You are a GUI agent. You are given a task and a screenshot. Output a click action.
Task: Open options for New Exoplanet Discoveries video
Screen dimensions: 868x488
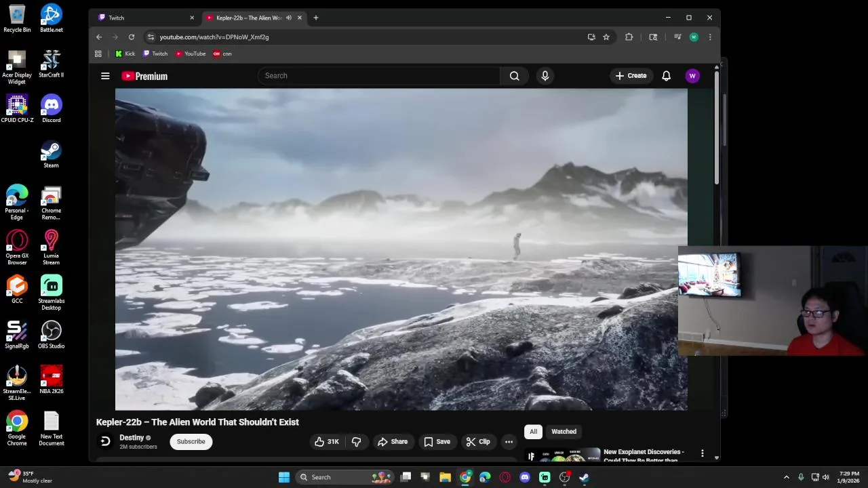[x=702, y=453]
